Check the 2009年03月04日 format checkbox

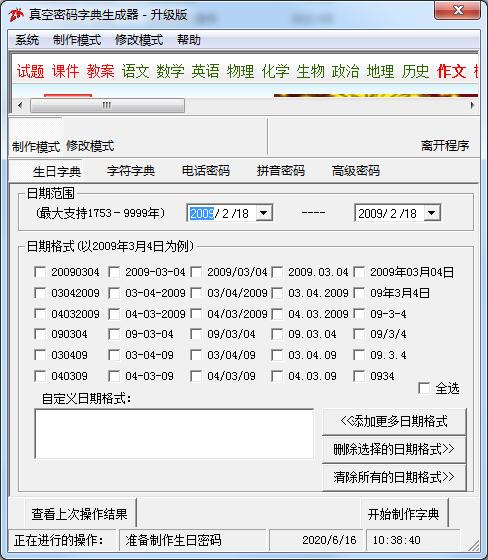(359, 272)
